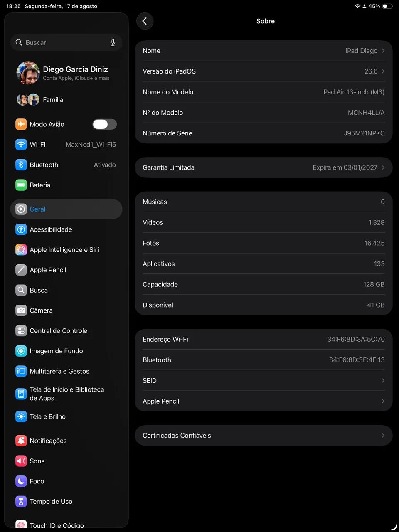
Task: Open Diego Garcia Diniz profile photo
Action: (x=28, y=73)
